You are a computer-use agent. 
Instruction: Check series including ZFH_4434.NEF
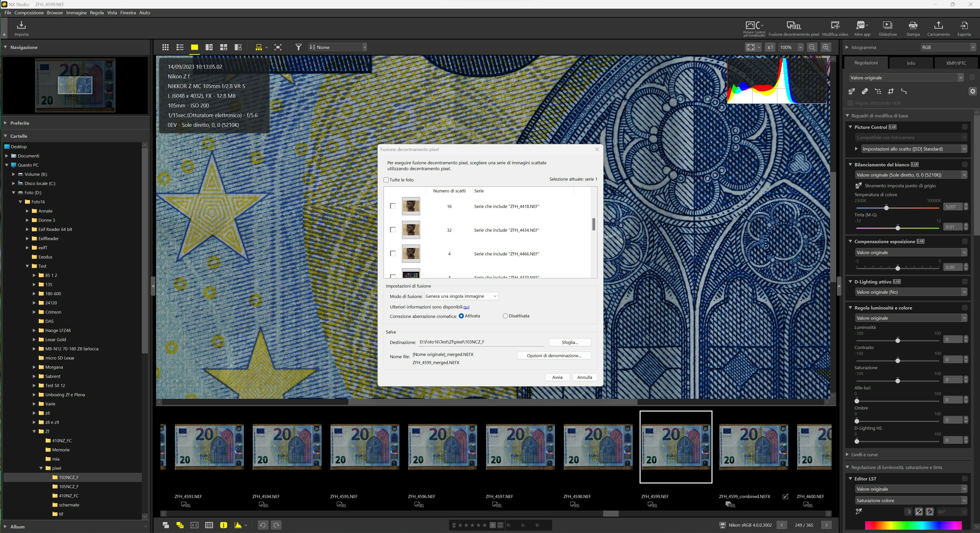[393, 230]
